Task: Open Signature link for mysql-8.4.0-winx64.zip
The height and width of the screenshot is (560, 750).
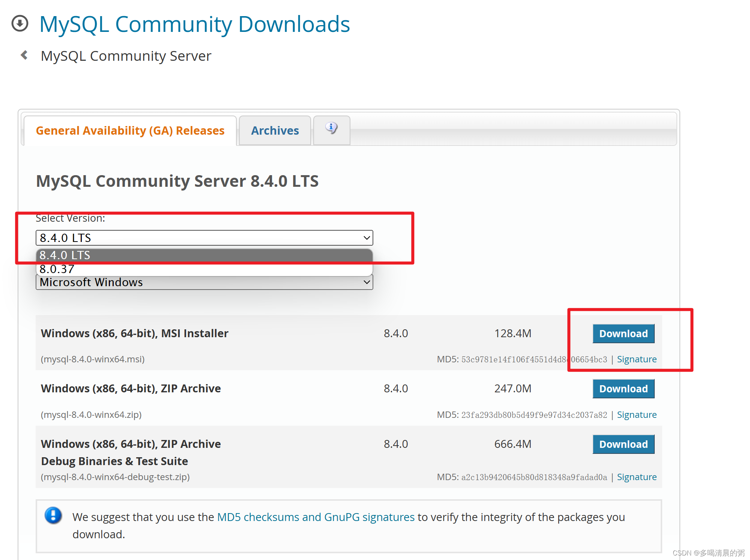Action: 637,415
